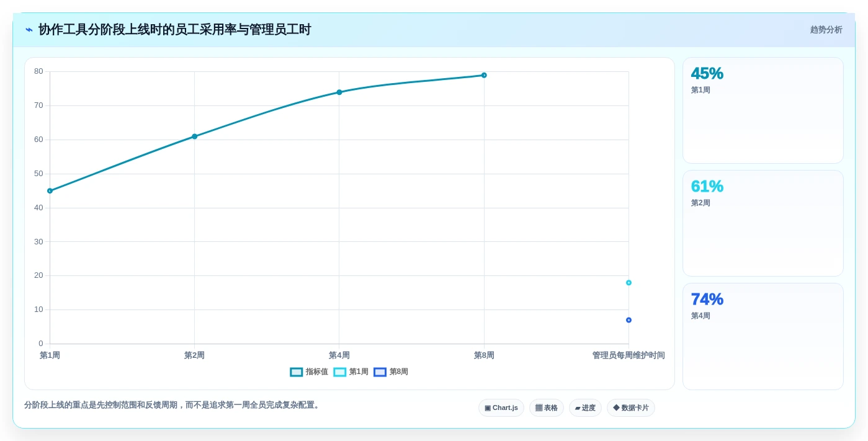Screen dimensions: 868x441
Task: Click the 第4周 data point at 74
Action: (339, 92)
